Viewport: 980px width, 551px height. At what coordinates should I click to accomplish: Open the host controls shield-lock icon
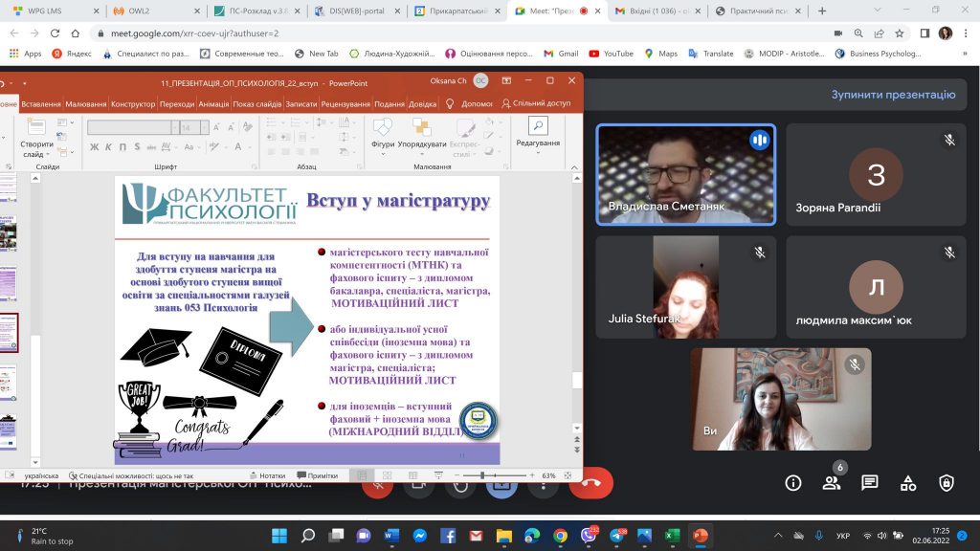click(946, 483)
